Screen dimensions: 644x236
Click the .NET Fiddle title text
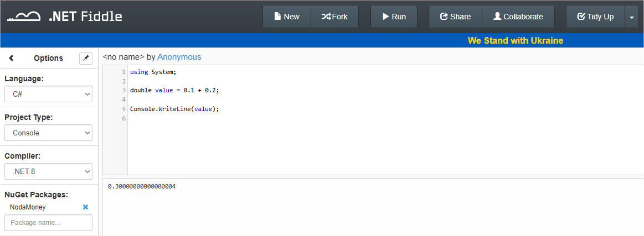(85, 17)
